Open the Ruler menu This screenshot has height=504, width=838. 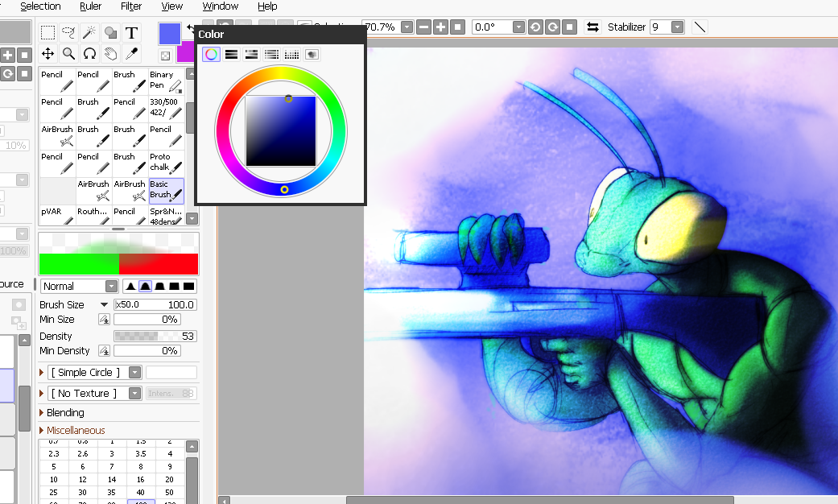click(90, 6)
